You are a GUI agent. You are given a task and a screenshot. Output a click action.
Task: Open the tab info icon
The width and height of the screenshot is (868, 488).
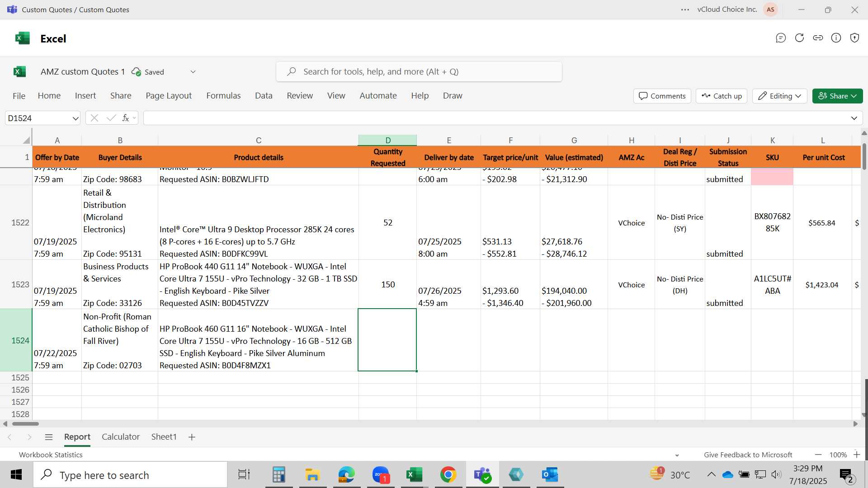tap(836, 38)
